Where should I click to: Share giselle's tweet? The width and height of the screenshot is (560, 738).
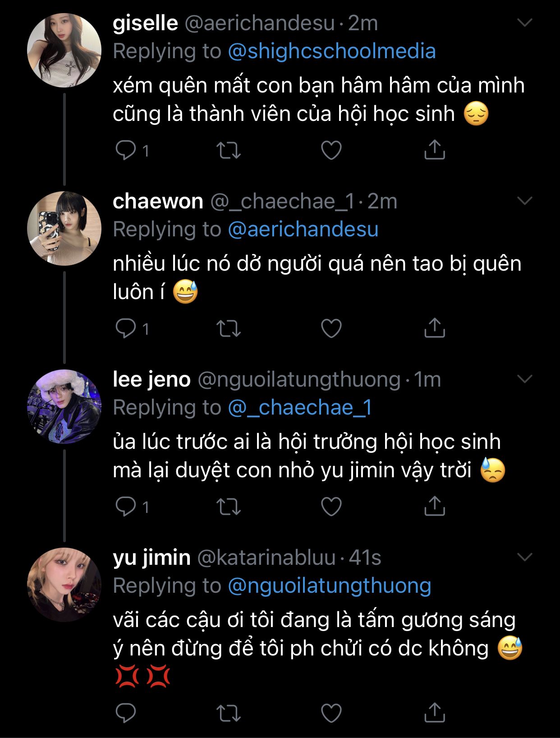434,150
